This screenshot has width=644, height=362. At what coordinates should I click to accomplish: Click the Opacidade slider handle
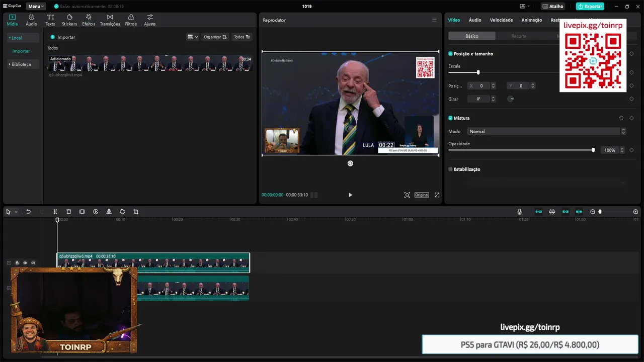coord(593,150)
